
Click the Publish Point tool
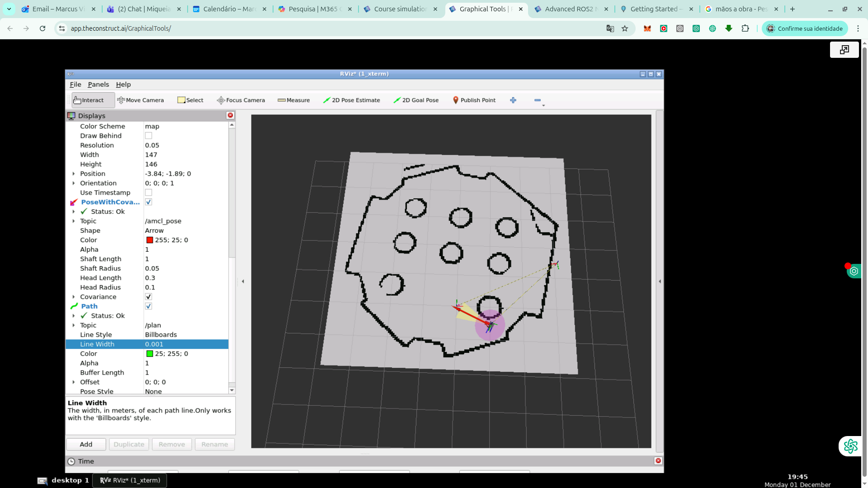[x=474, y=100]
